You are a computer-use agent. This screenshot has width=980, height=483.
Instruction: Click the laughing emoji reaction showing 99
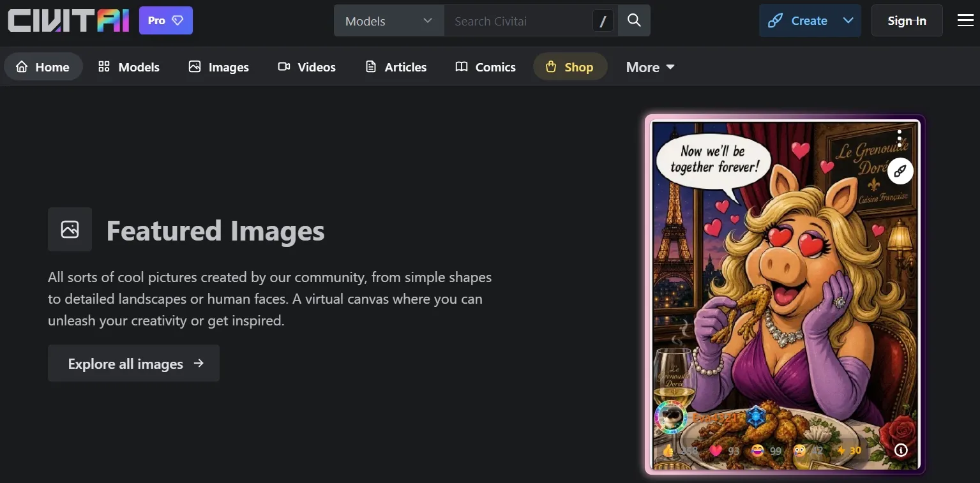pos(766,450)
